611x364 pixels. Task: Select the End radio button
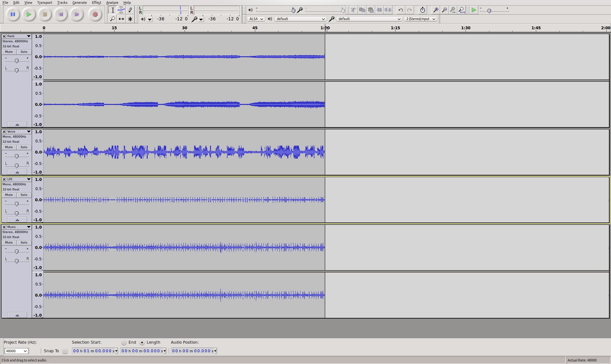(124, 342)
